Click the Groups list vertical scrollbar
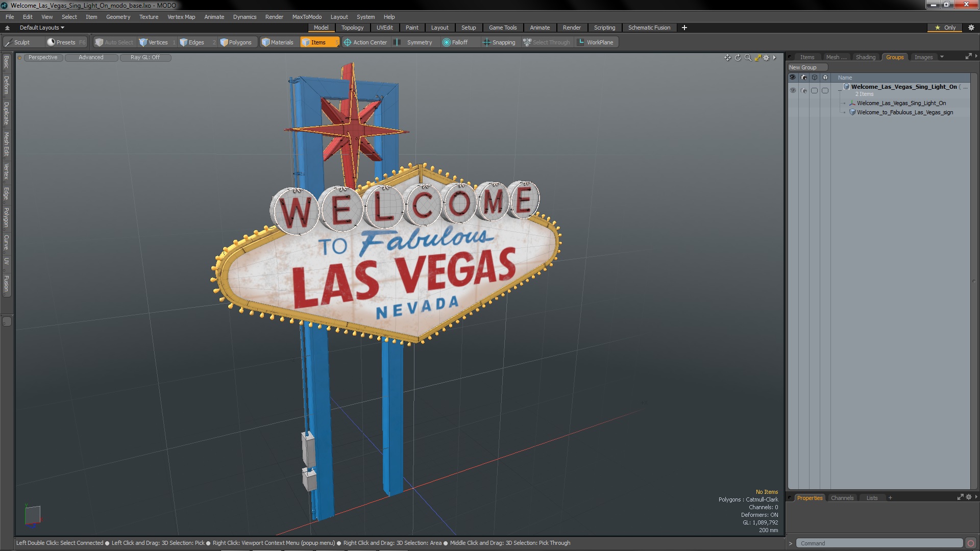This screenshot has width=980, height=551. (974, 281)
